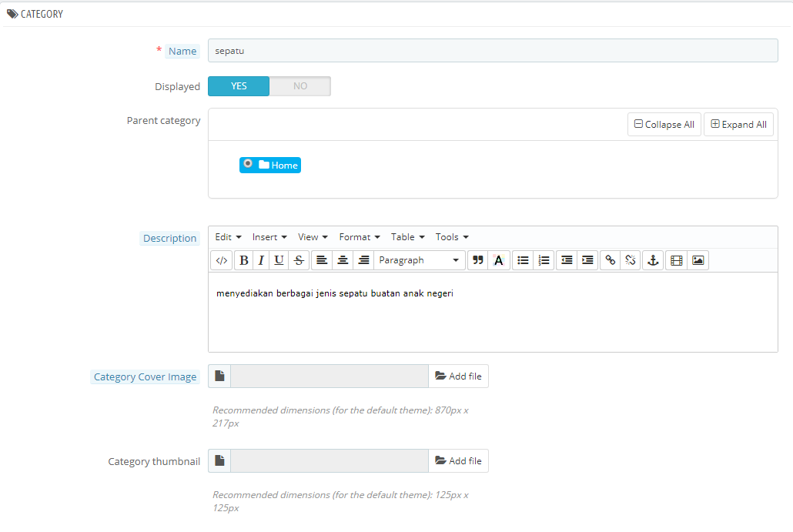Center align the description text
This screenshot has width=793, height=532.
tap(343, 260)
